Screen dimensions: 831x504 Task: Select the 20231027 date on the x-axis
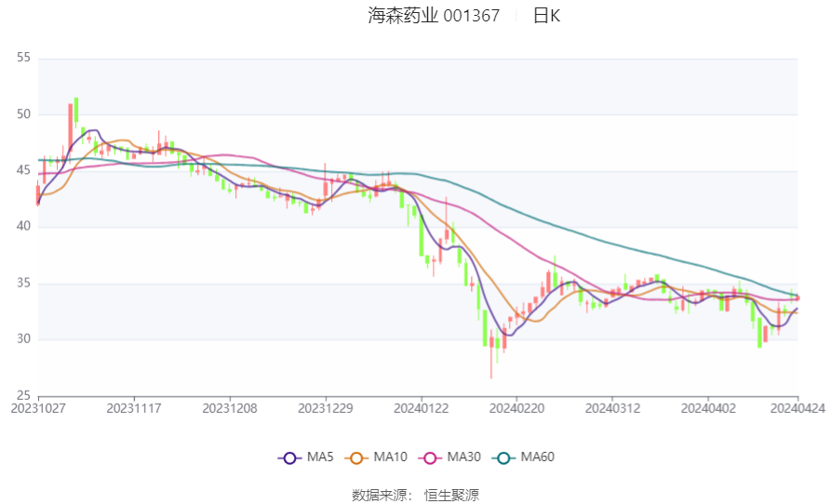coord(38,407)
